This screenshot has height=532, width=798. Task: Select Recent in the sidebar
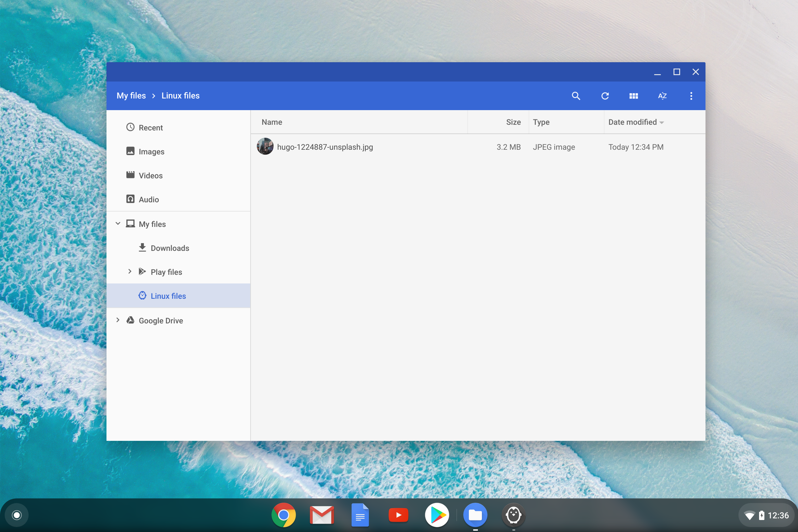[151, 127]
